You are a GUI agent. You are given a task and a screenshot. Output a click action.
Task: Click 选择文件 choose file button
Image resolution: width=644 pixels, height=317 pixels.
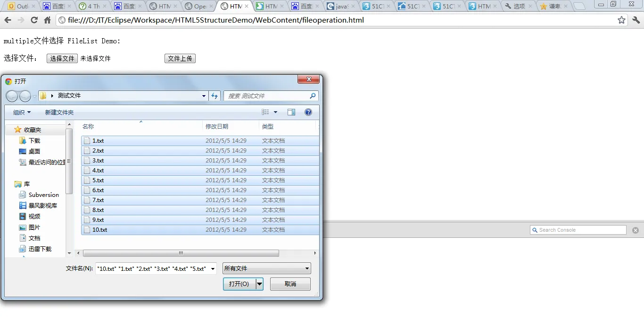click(62, 58)
